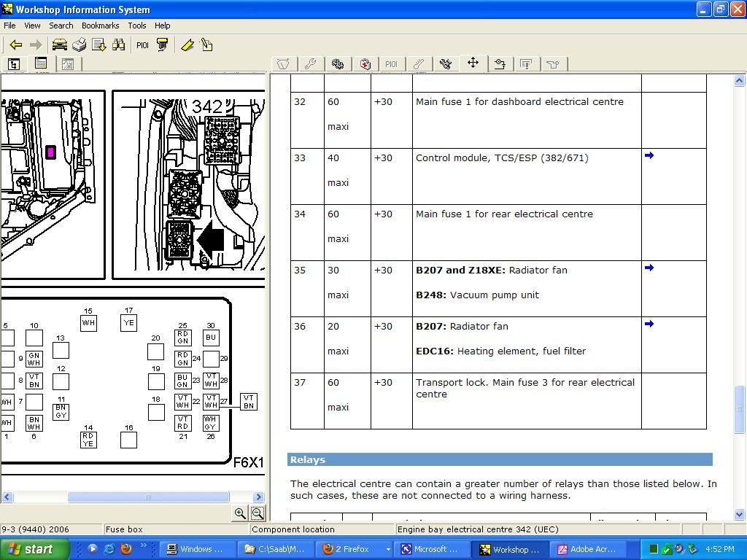Open the Search menu

tap(61, 26)
